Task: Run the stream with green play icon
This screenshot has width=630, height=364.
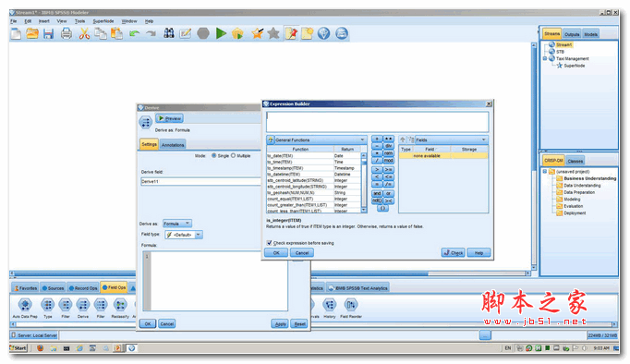Action: click(221, 33)
